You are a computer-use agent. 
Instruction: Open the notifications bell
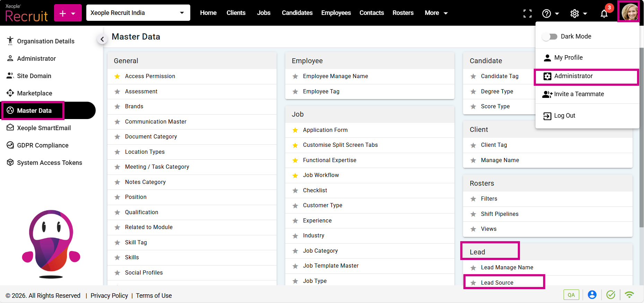click(x=604, y=14)
